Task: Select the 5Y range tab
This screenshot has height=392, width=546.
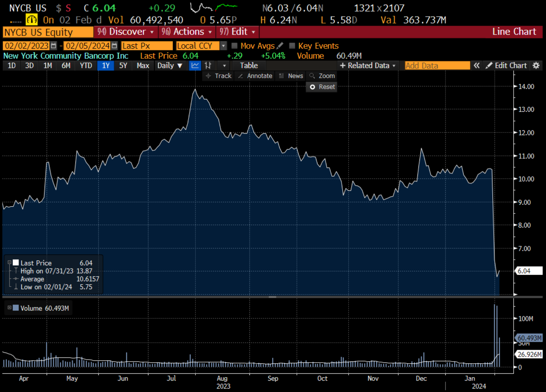Action: 123,66
